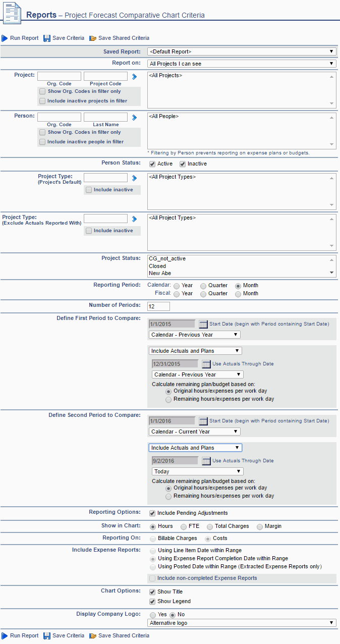Click the Person filter arrow icon
This screenshot has height=644, width=340.
(135, 118)
